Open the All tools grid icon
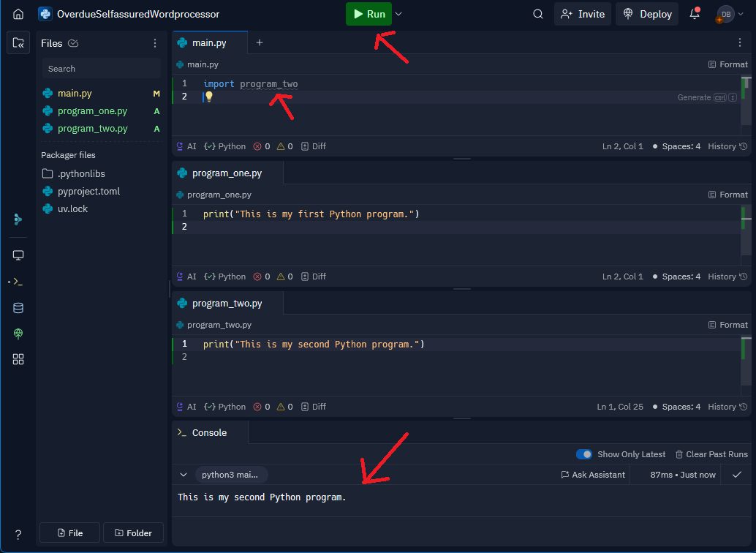This screenshot has height=553, width=756. click(18, 359)
